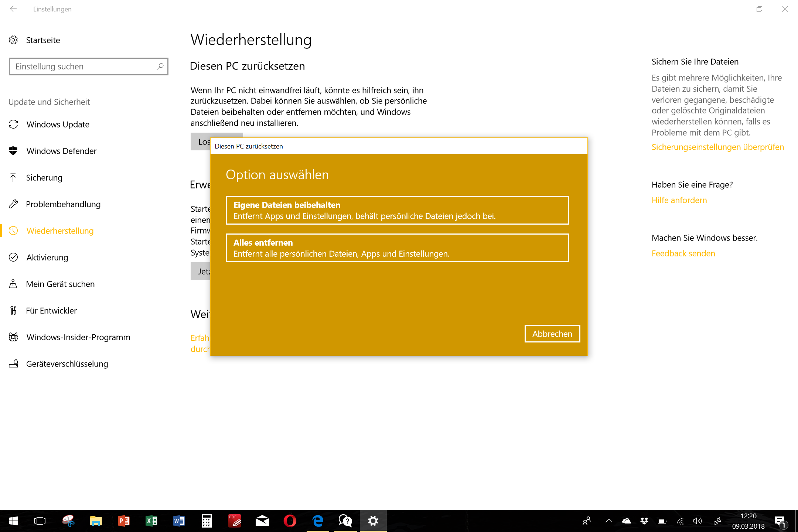Image resolution: width=798 pixels, height=532 pixels.
Task: Open the Windows Start menu
Action: tap(13, 521)
